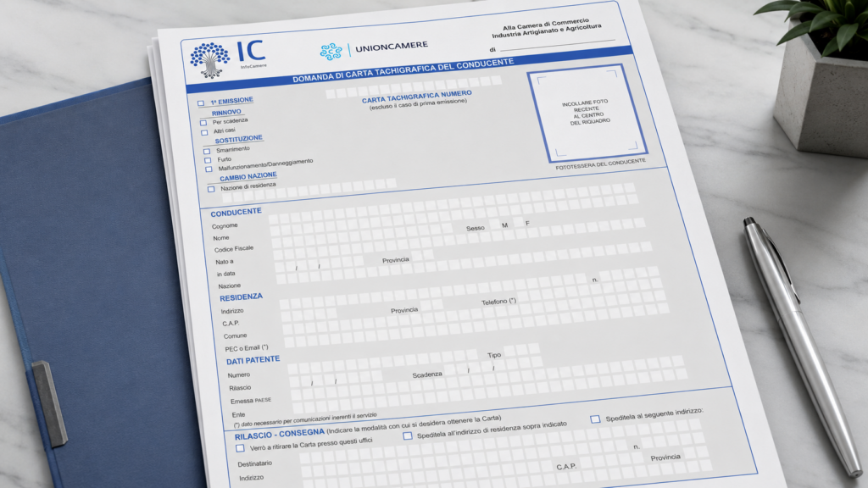Click the 'Codice Fiscale' label
Image resolution: width=868 pixels, height=488 pixels.
pyautogui.click(x=234, y=249)
